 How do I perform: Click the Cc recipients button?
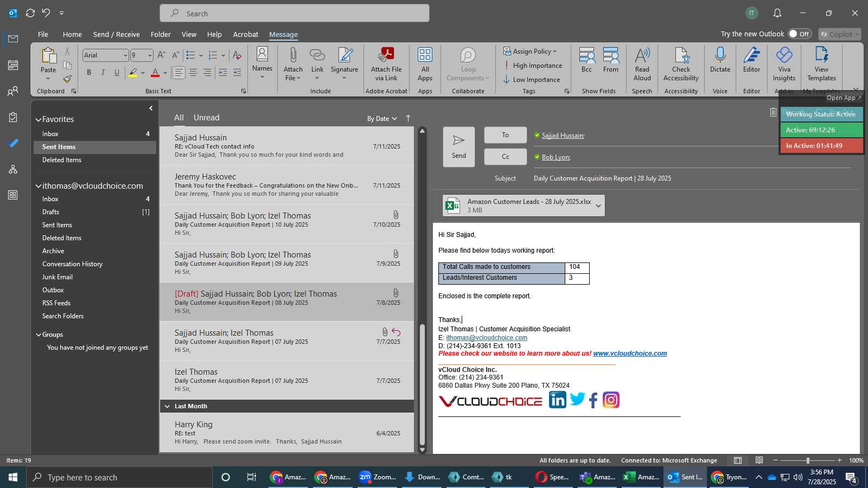[506, 157]
